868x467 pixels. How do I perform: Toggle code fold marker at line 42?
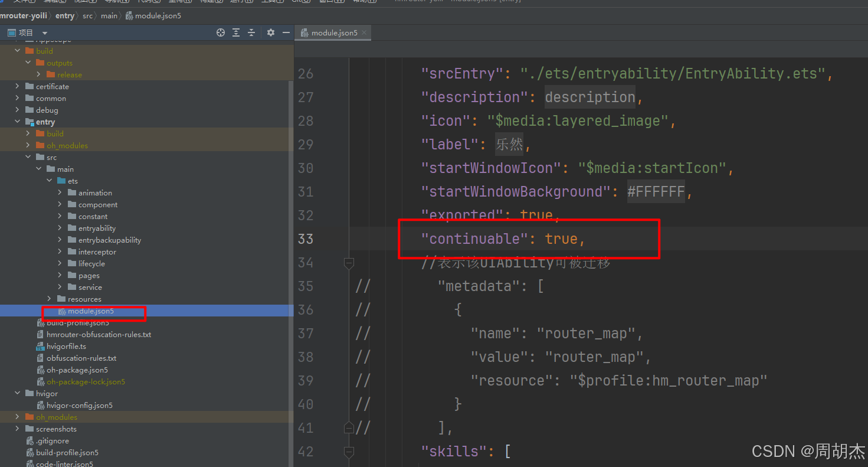point(349,452)
